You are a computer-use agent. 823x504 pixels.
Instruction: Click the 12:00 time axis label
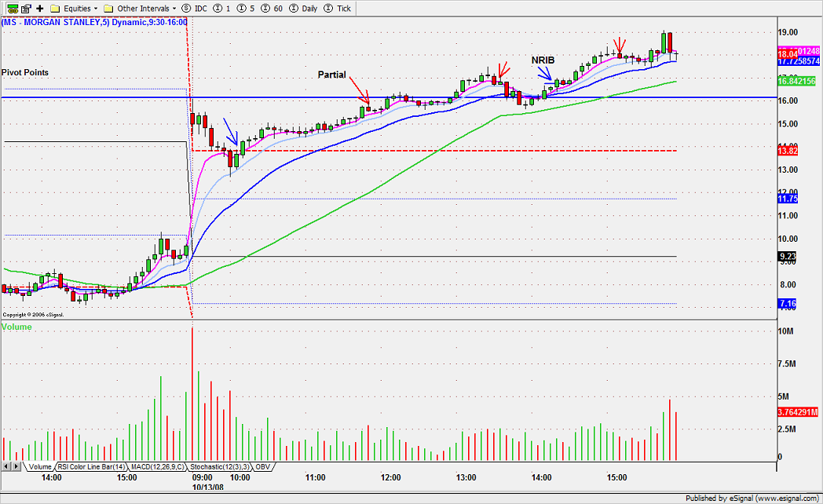point(390,478)
